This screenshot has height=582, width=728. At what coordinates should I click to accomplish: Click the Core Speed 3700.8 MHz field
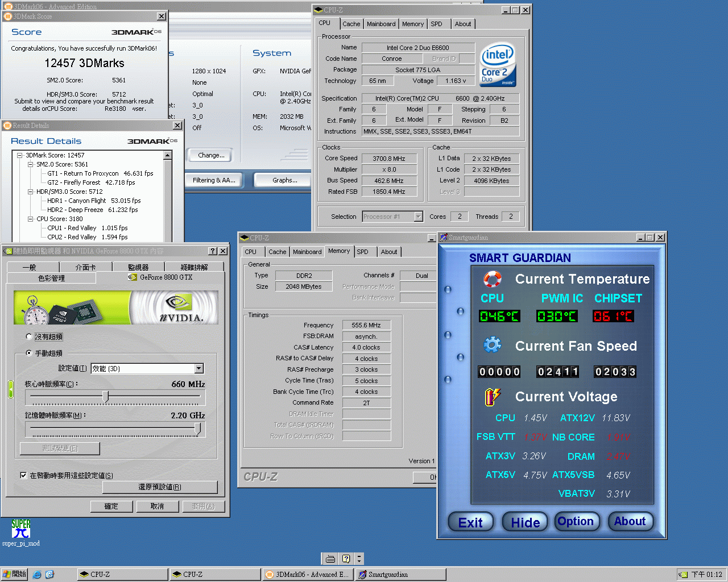coord(389,159)
